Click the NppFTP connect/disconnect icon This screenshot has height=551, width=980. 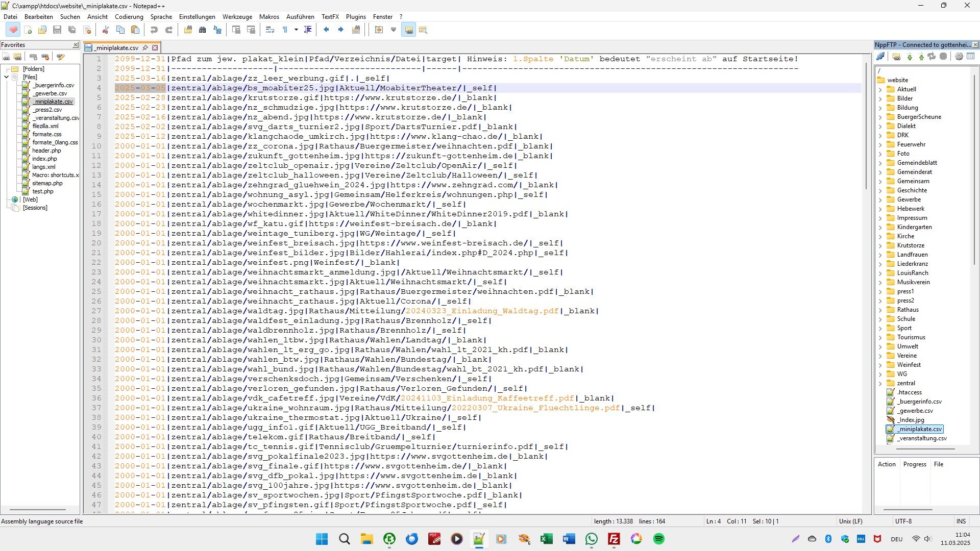881,57
